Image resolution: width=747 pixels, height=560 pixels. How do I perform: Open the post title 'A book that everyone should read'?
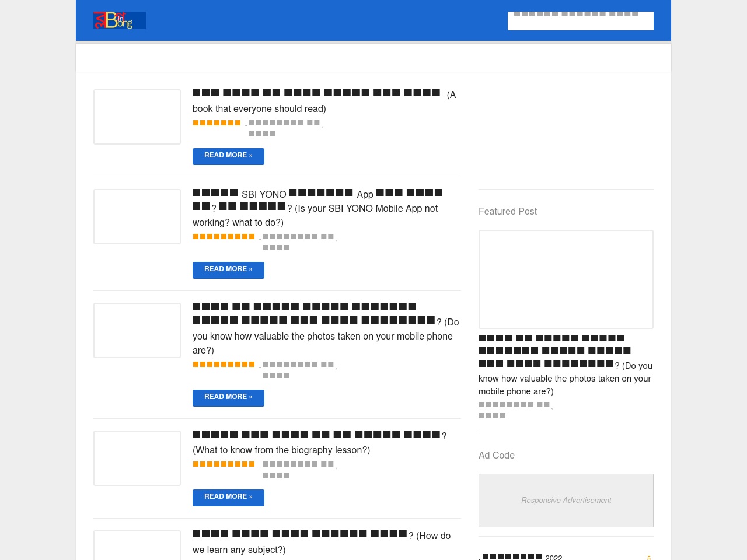pyautogui.click(x=324, y=101)
